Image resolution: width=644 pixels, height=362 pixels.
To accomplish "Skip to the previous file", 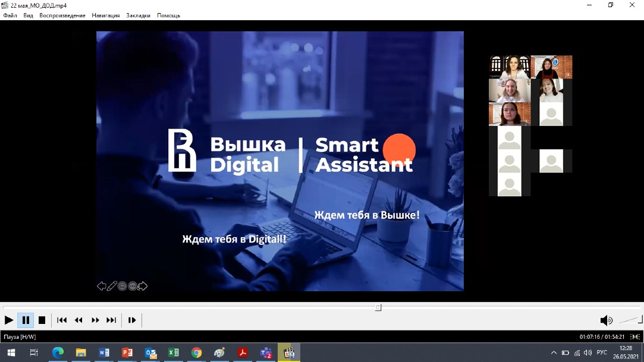I will (x=62, y=320).
